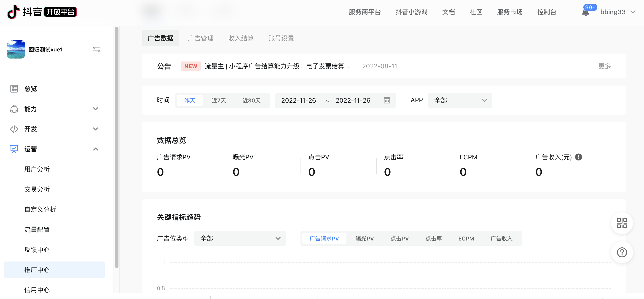
Task: Open the 流量主 announcement link
Action: (x=277, y=66)
